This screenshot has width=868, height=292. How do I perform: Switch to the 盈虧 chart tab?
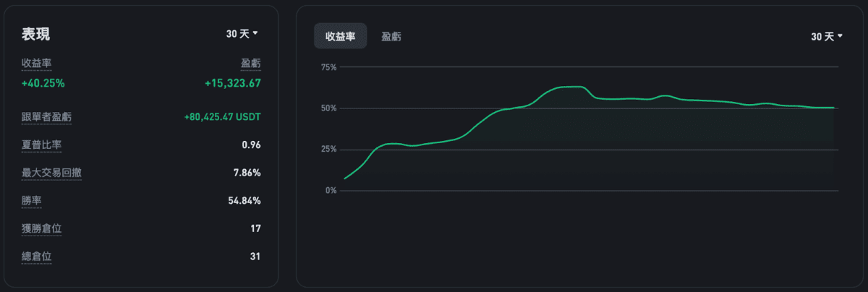pyautogui.click(x=391, y=36)
